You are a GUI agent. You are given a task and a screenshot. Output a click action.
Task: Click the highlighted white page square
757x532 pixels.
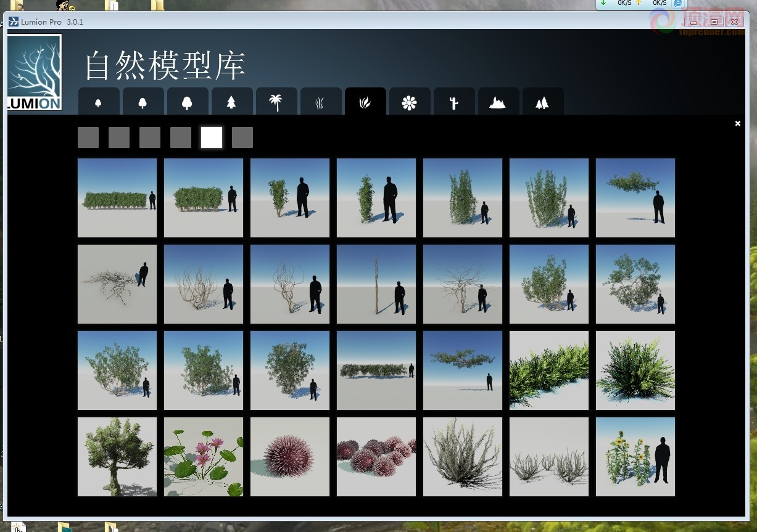[212, 137]
